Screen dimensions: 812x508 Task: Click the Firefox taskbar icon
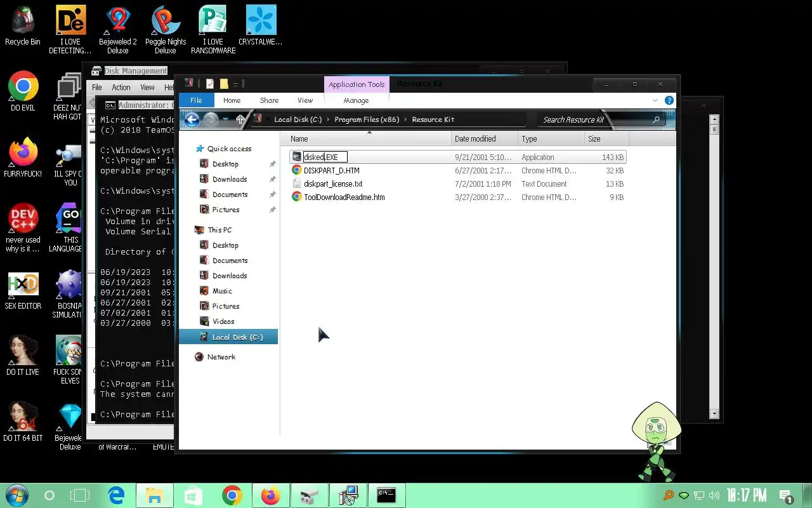271,495
